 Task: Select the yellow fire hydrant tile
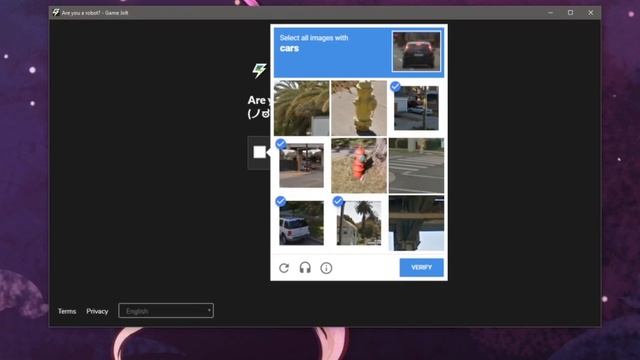(x=359, y=108)
